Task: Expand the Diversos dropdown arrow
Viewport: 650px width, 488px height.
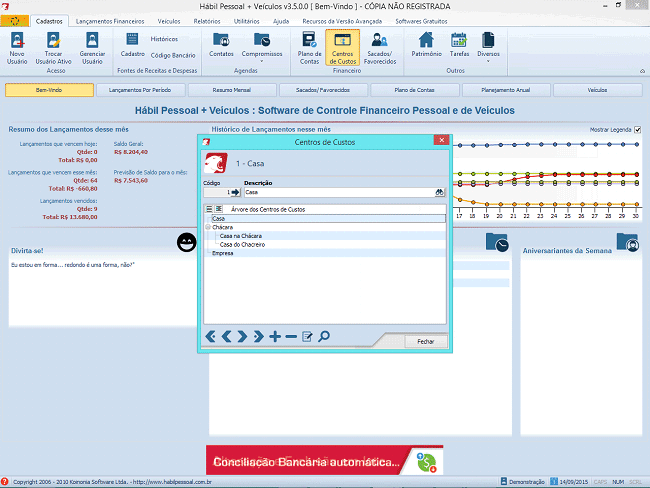Action: pos(488,61)
